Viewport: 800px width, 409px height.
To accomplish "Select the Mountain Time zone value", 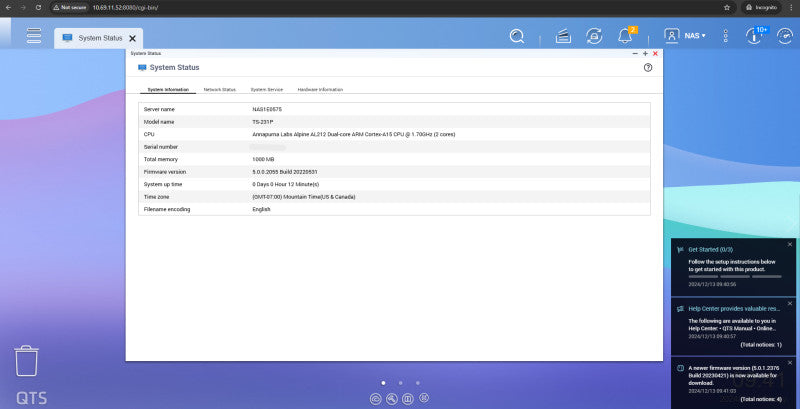I will (x=304, y=197).
